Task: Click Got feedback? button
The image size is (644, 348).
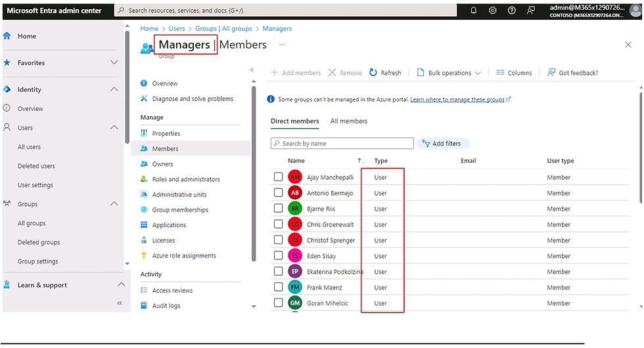Action: [x=572, y=73]
